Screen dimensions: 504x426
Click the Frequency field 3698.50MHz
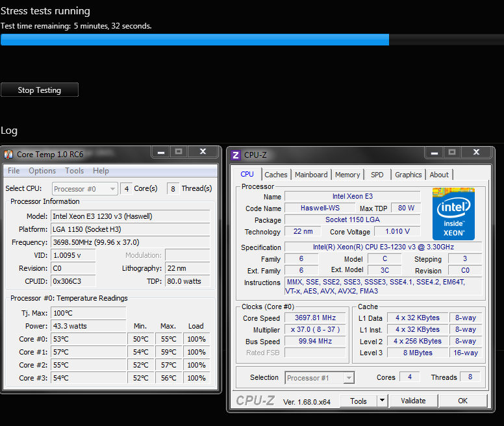pos(131,242)
